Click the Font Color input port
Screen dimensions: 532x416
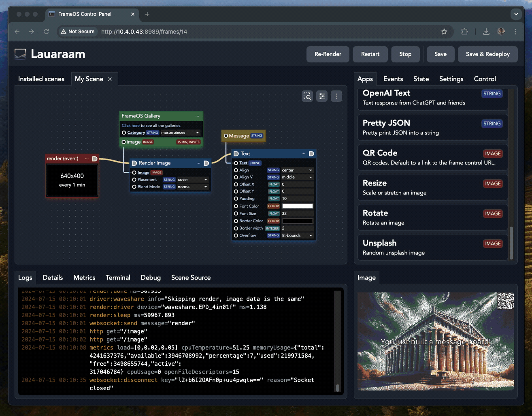click(x=236, y=206)
